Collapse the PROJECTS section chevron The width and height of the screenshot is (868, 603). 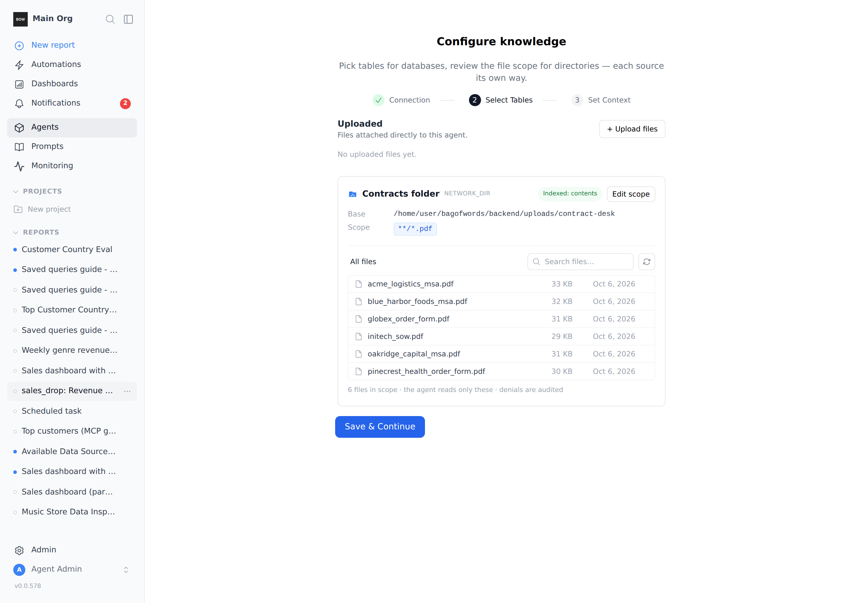click(x=15, y=191)
